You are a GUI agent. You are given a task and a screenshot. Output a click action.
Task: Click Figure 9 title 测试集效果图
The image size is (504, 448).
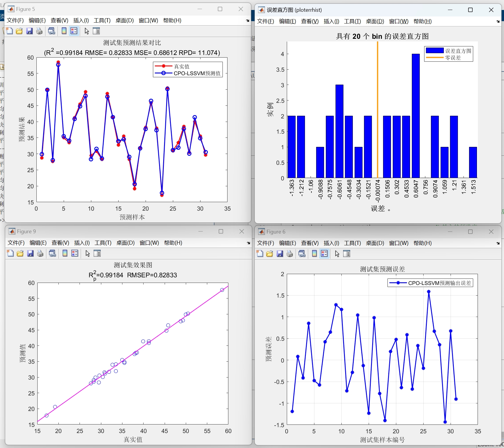click(133, 265)
